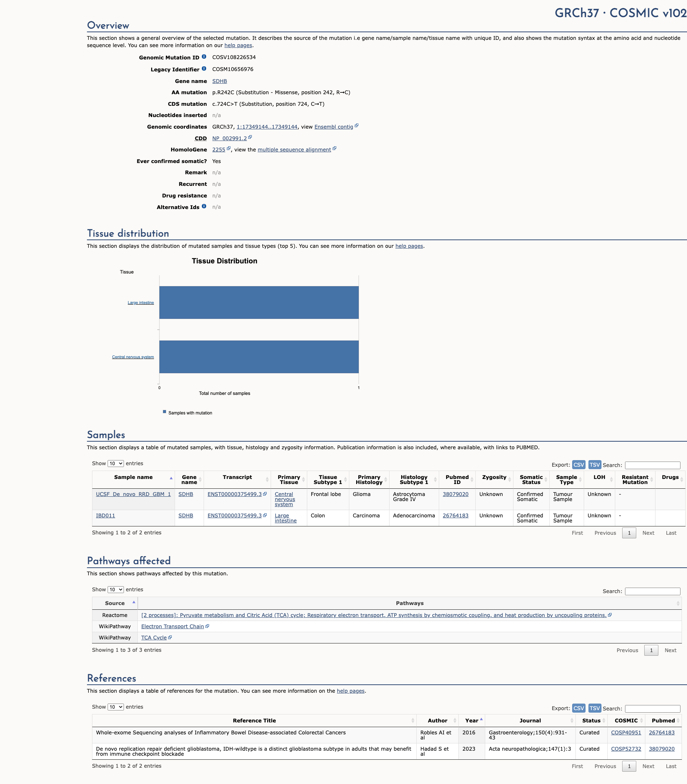Image resolution: width=687 pixels, height=784 pixels.
Task: Export Samples table as TSV
Action: coord(595,465)
